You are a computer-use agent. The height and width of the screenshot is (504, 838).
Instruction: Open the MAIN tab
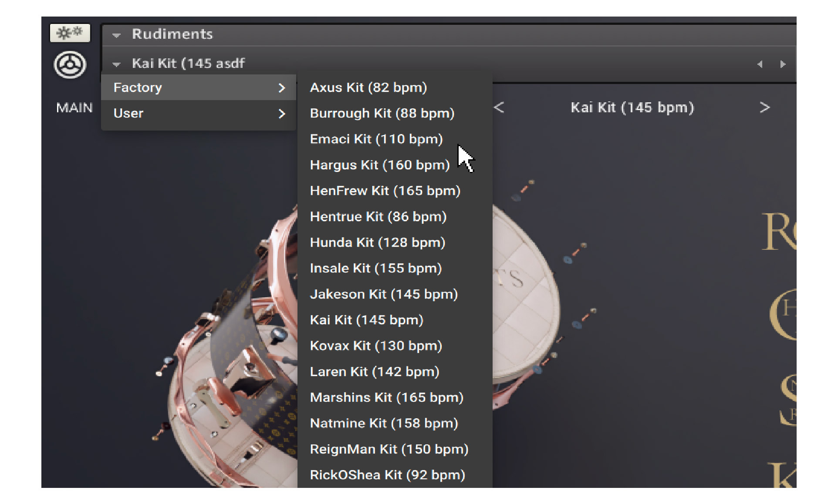tap(74, 108)
